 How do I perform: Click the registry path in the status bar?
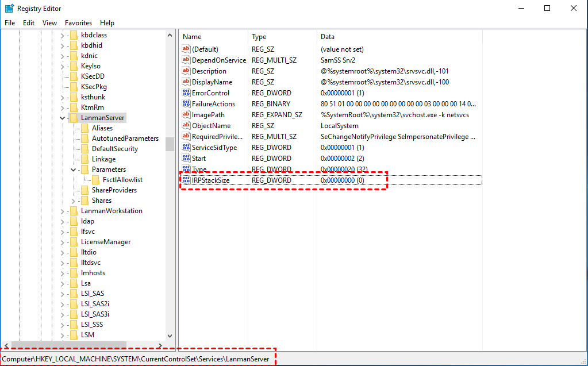pos(136,359)
